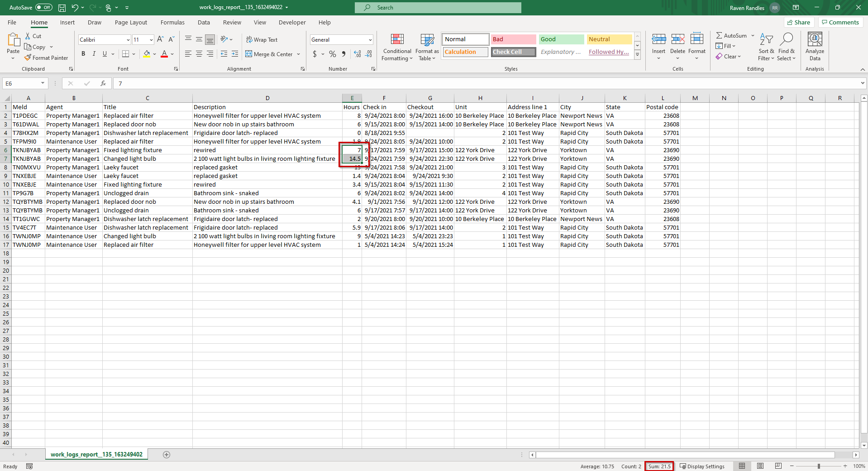Open the Formulas ribbon tab
Screen dimensions: 868x471
(x=172, y=23)
